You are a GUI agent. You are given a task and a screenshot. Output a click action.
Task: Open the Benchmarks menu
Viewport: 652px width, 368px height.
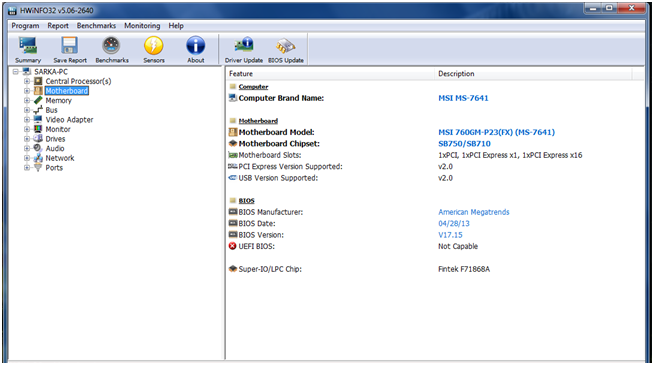pos(96,26)
